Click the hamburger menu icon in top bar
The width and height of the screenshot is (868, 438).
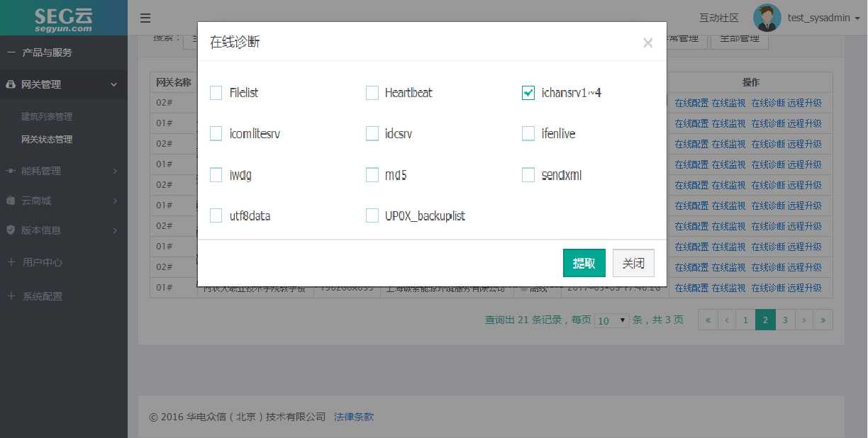pyautogui.click(x=145, y=18)
